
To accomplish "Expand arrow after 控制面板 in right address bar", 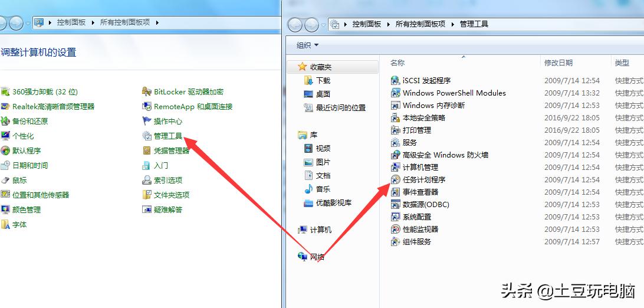I will click(389, 24).
